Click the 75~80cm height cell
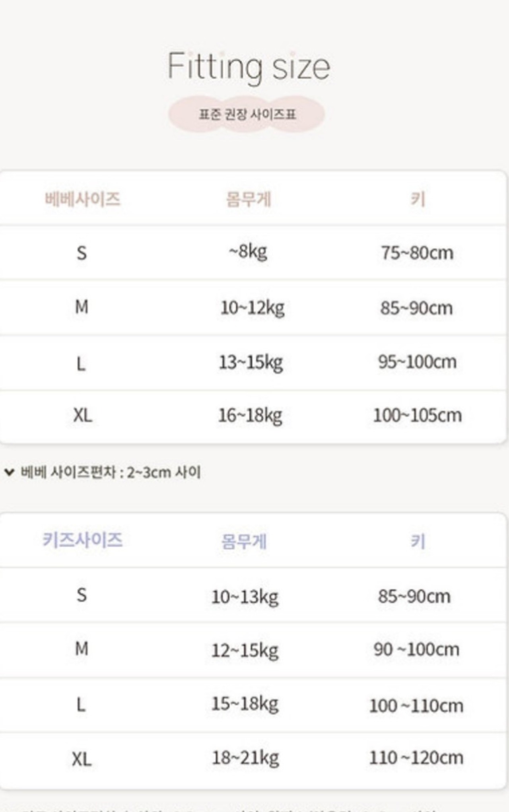 (417, 253)
